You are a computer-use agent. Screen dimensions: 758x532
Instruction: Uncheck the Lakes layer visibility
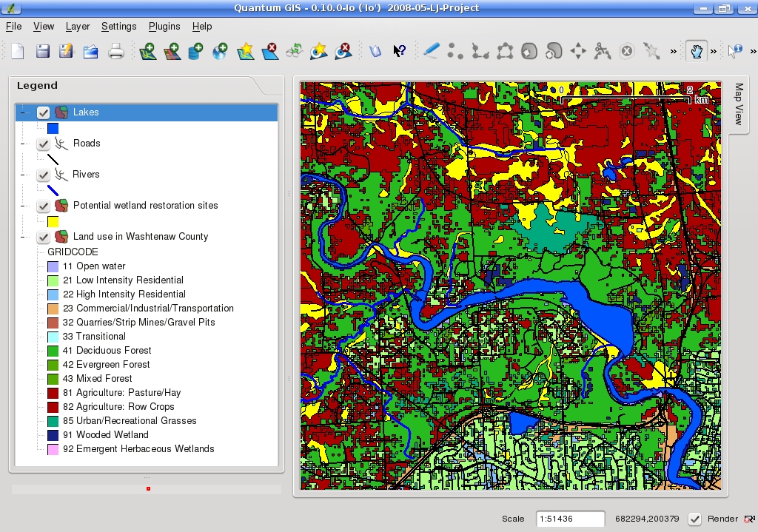(44, 112)
